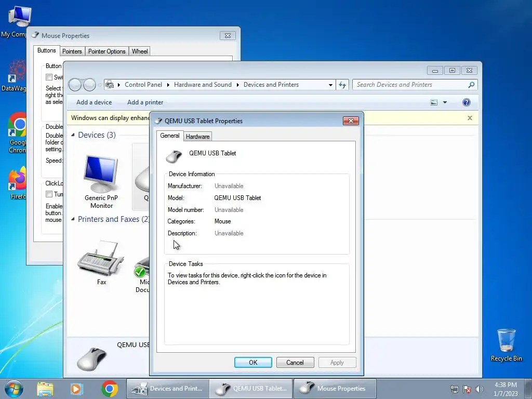Click the yellow information bar message
The height and width of the screenshot is (399, 532).
[x=110, y=118]
